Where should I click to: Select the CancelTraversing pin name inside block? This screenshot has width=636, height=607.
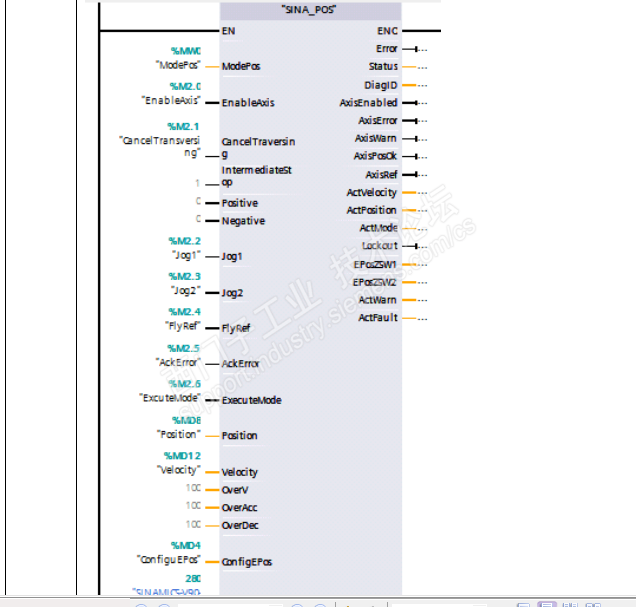click(258, 148)
